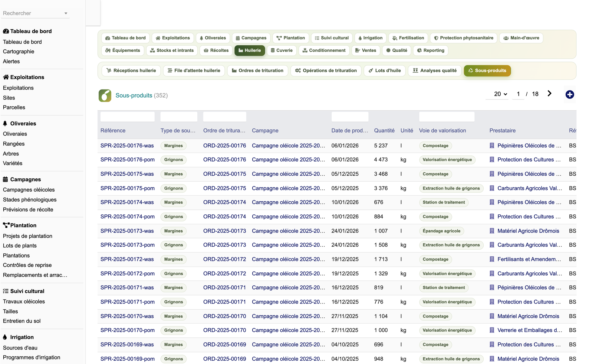Switch to Opérations de trituration sub-tab
This screenshot has width=589, height=364.
click(x=326, y=70)
